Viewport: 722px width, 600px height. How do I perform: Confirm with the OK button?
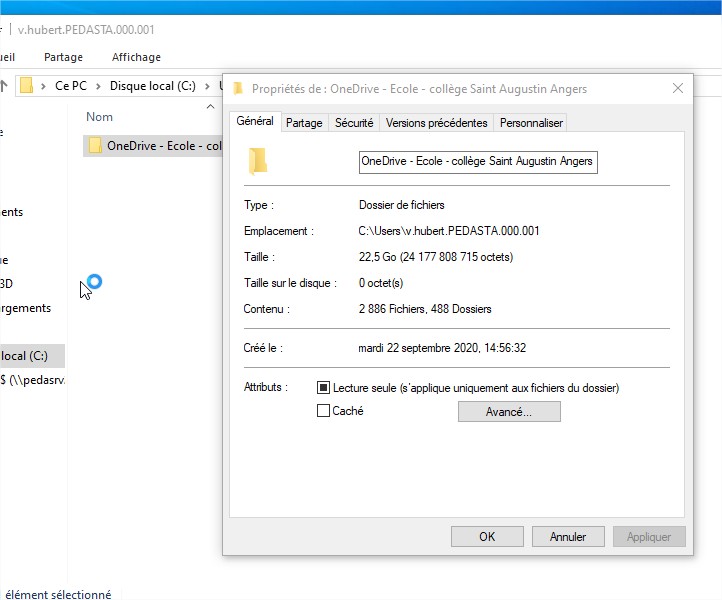[487, 536]
